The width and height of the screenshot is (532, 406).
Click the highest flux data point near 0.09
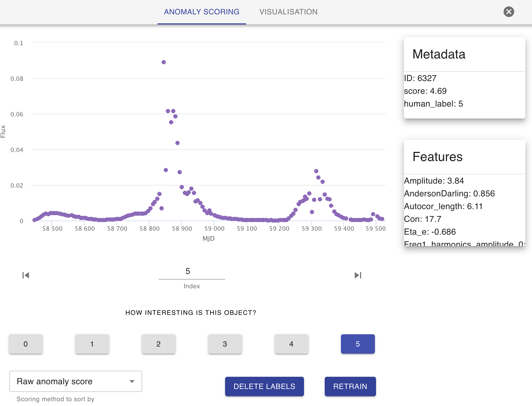pyautogui.click(x=164, y=62)
